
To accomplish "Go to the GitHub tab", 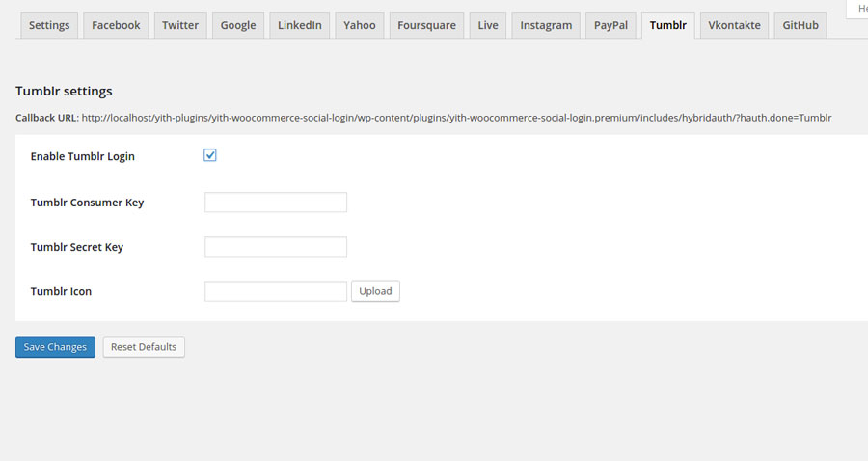I will [800, 25].
